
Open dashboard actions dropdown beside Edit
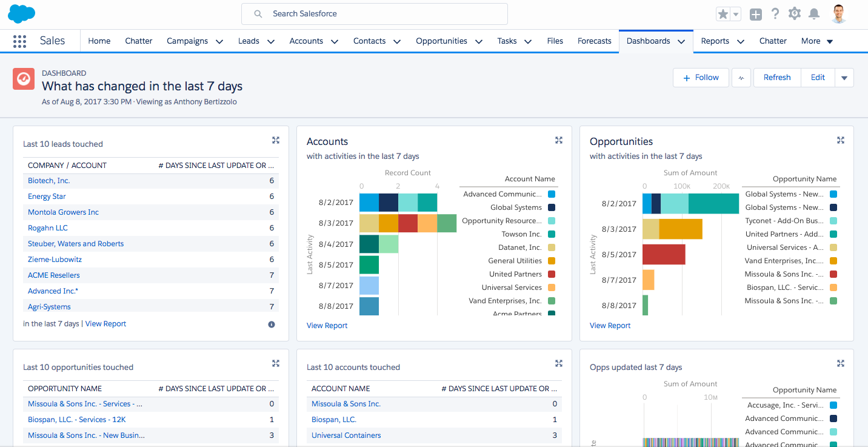point(844,78)
